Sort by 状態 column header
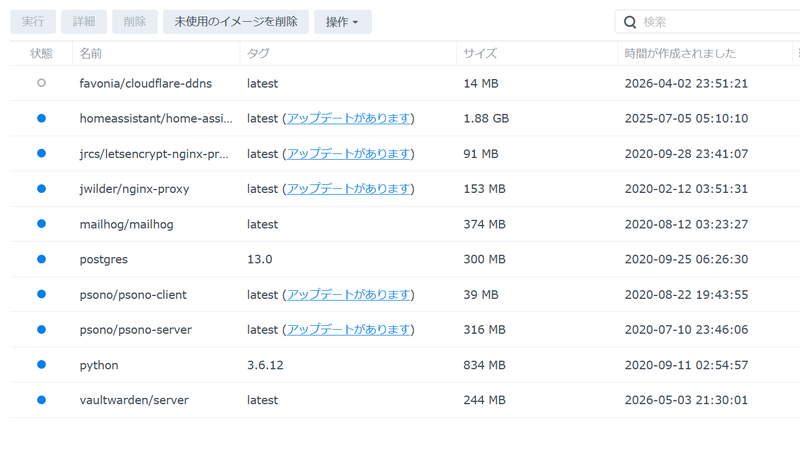Screen dimensions: 800x454 coord(41,54)
